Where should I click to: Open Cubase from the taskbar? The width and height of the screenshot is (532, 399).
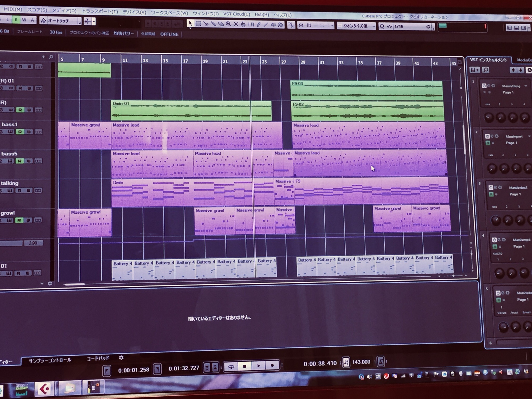pos(45,389)
